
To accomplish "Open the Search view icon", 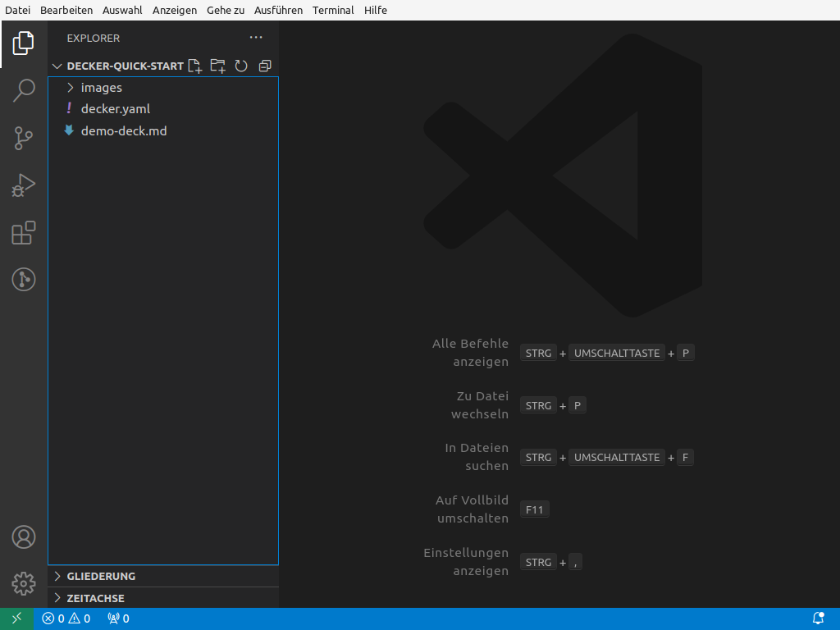I will 23,90.
